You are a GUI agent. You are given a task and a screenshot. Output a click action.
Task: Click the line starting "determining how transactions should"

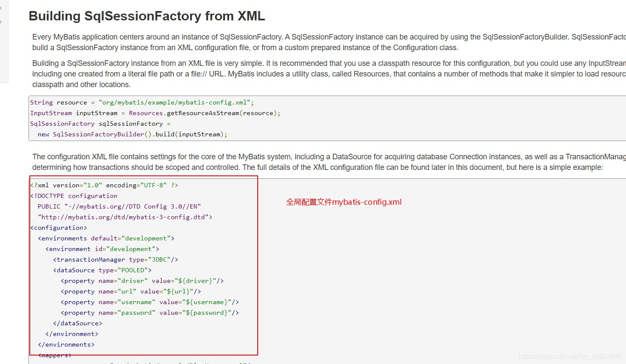pos(318,167)
